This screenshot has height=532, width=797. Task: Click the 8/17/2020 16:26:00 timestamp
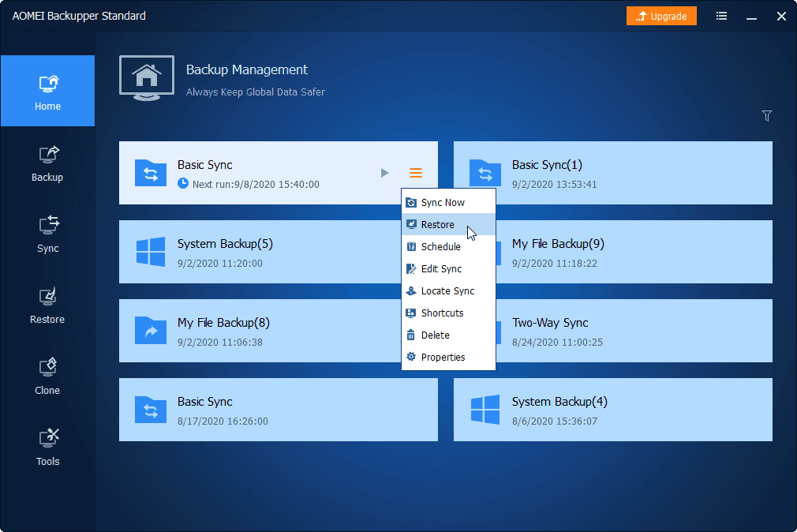223,421
